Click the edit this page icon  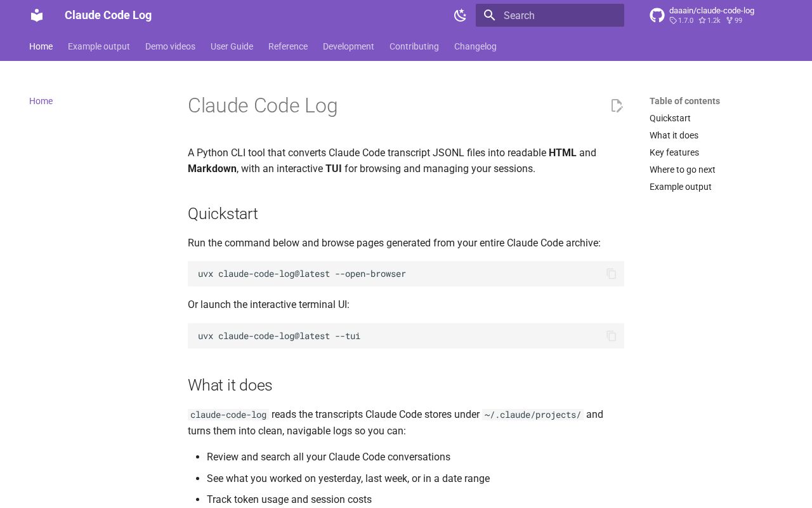[617, 105]
